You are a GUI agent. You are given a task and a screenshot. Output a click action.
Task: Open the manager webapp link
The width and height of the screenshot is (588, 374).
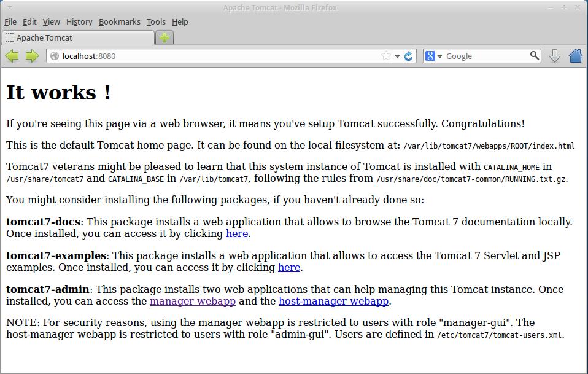point(193,301)
